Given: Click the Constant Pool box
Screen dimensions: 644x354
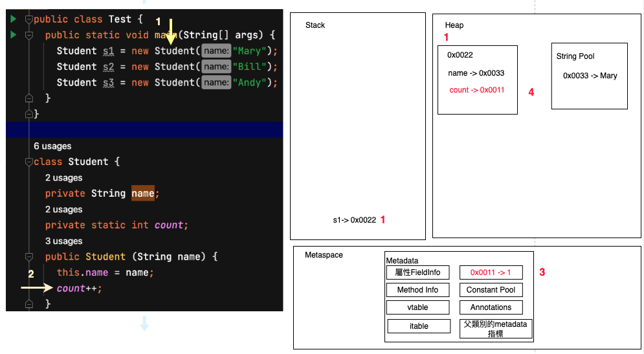Looking at the screenshot, I should (491, 290).
